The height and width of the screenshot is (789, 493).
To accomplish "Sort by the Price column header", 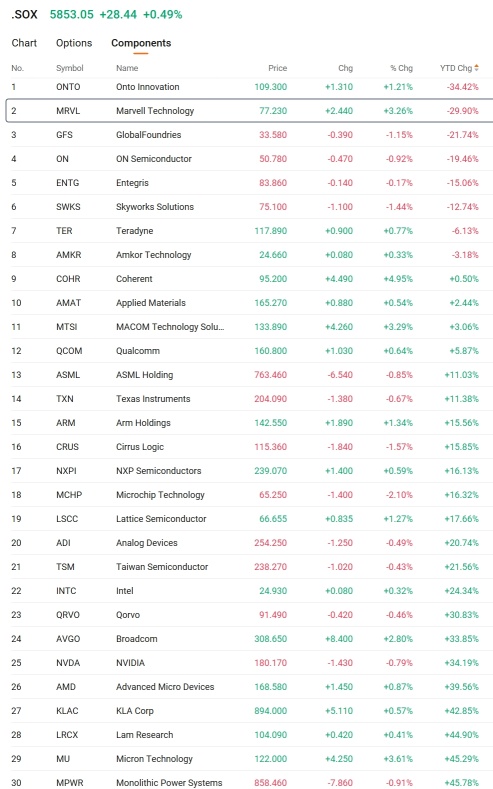I will tap(277, 68).
